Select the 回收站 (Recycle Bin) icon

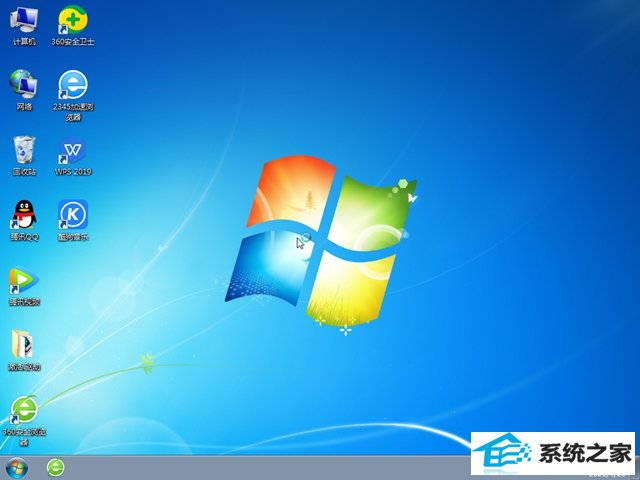(23, 150)
